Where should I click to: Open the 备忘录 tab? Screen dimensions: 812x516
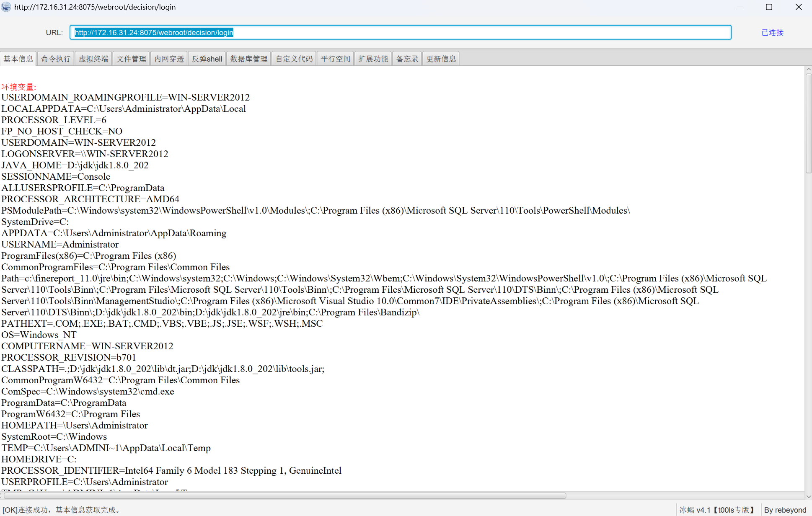[x=407, y=59]
